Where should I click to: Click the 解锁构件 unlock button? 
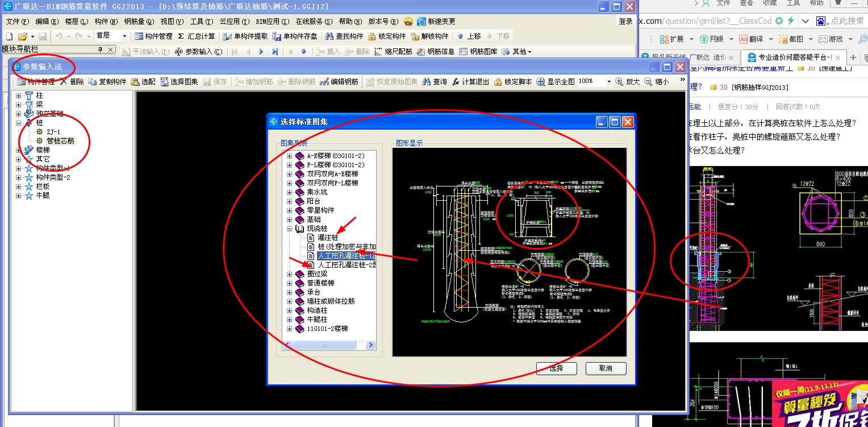click(x=429, y=36)
